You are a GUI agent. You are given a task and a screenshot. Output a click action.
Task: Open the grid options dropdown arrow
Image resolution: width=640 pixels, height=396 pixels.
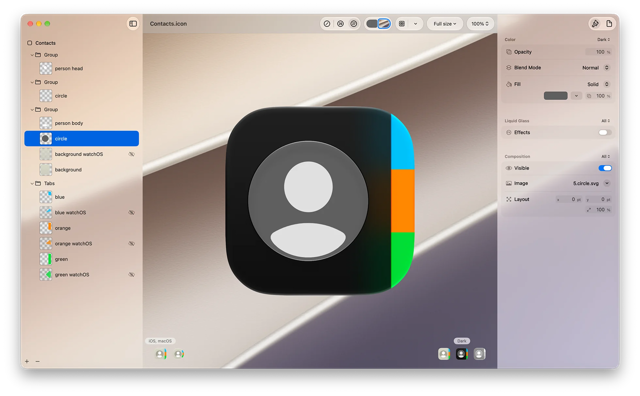tap(416, 24)
